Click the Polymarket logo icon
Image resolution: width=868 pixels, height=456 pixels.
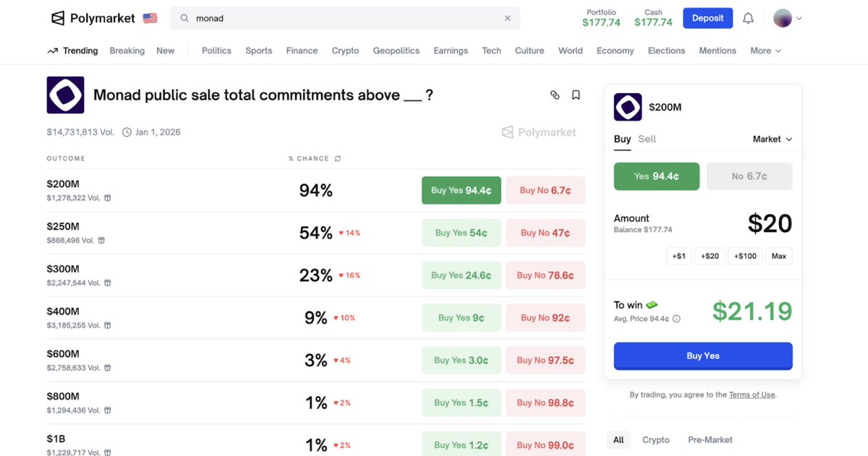pos(58,18)
